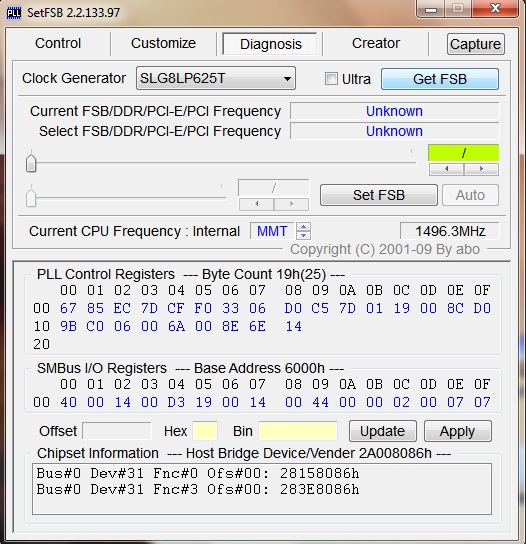The width and height of the screenshot is (526, 544).
Task: Click the Hex value input field
Action: pos(205,431)
